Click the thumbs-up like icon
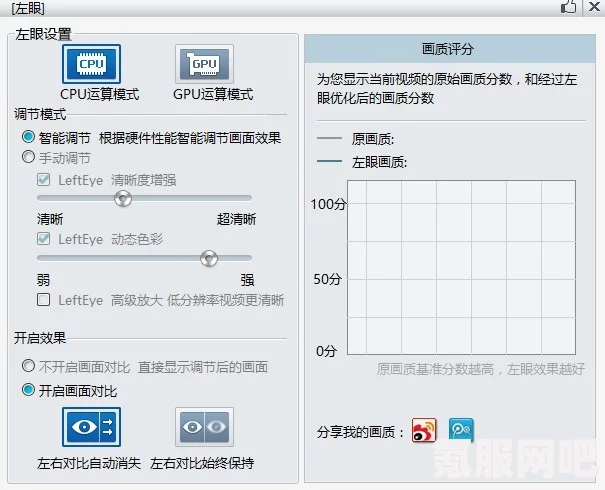The width and height of the screenshot is (605, 490). [x=568, y=7]
